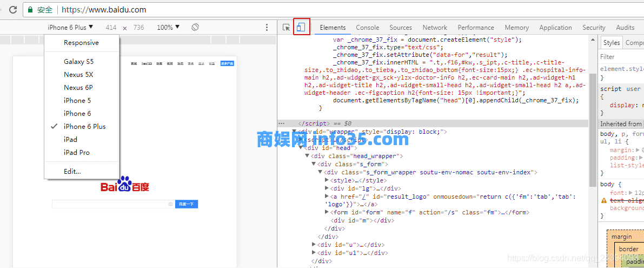Click the border label in box model
The width and height of the screenshot is (644, 268).
(629, 249)
